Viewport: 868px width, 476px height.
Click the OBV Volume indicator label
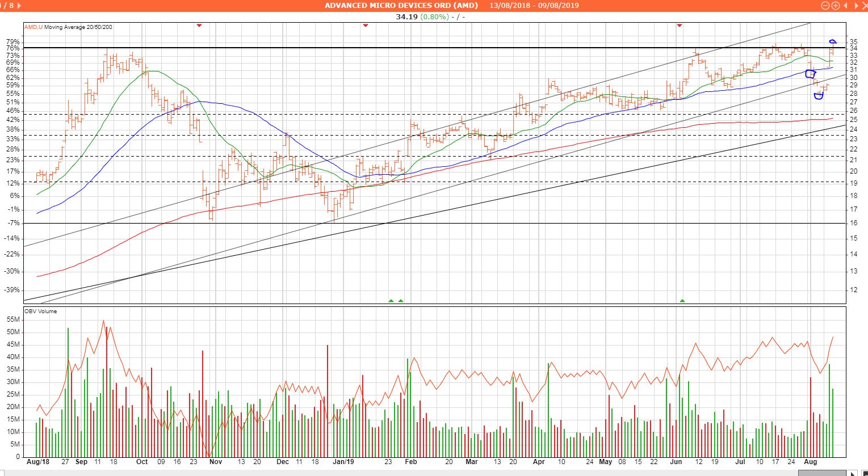tap(40, 311)
